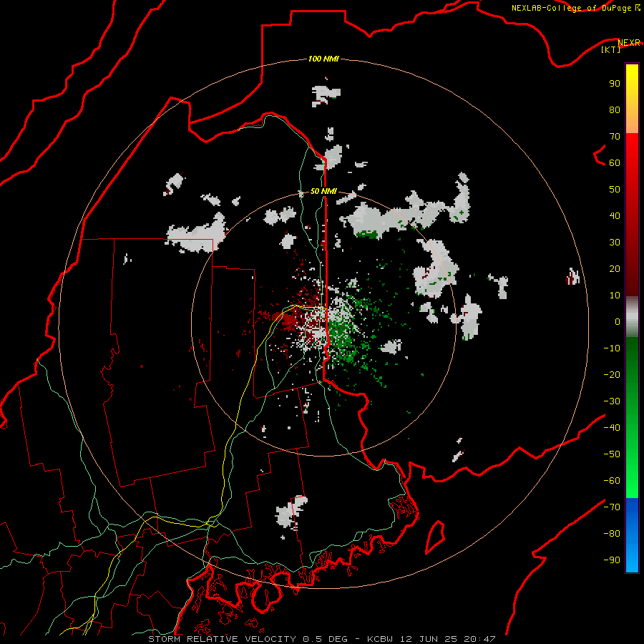Click the -10 value on the velocity scale
The image size is (644, 644).
pyautogui.click(x=612, y=348)
